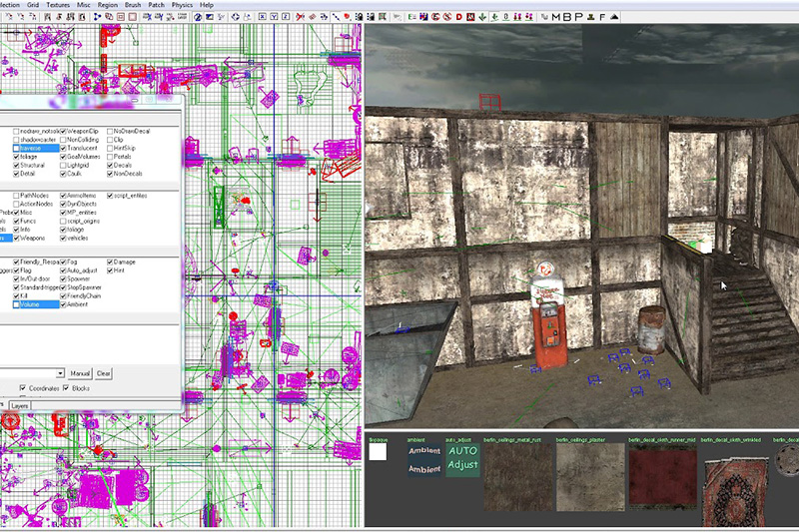Open the Patch menu
Viewport: 799px width, 532px height.
click(157, 5)
